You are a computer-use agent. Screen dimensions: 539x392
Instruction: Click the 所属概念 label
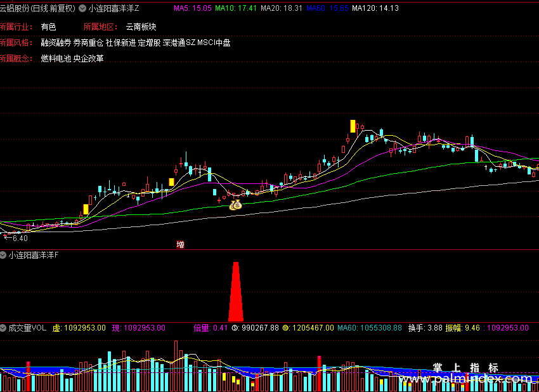coord(16,58)
